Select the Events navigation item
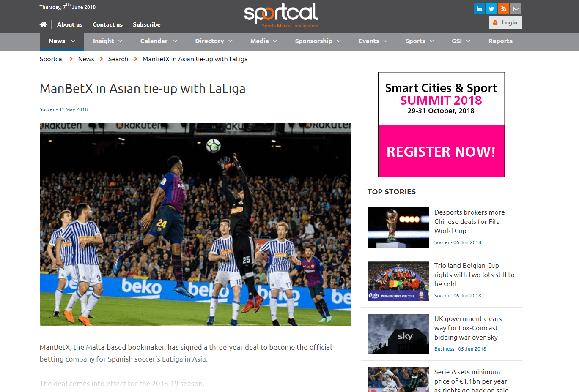The width and height of the screenshot is (579, 392). [x=373, y=41]
